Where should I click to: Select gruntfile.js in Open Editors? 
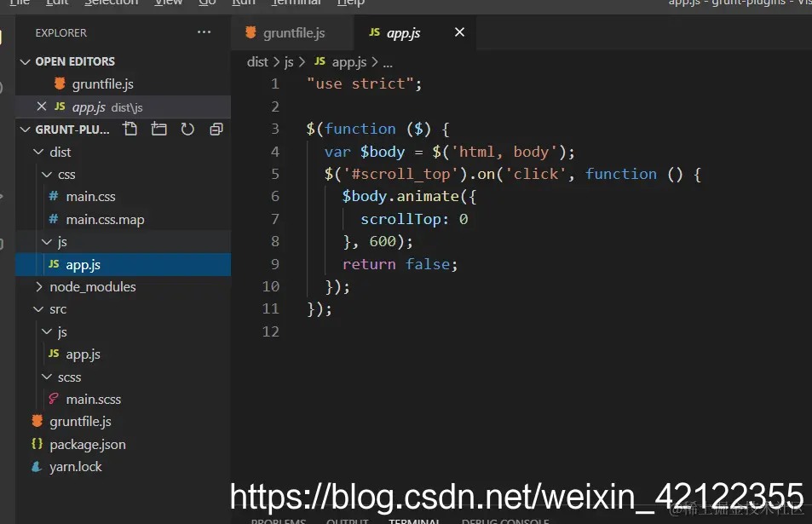click(x=123, y=83)
